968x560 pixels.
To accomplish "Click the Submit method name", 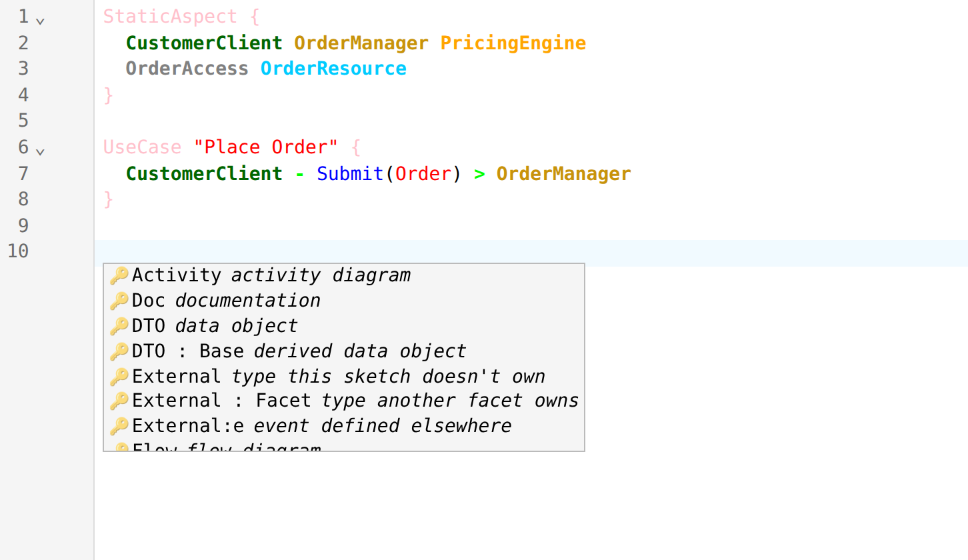I will tap(350, 173).
